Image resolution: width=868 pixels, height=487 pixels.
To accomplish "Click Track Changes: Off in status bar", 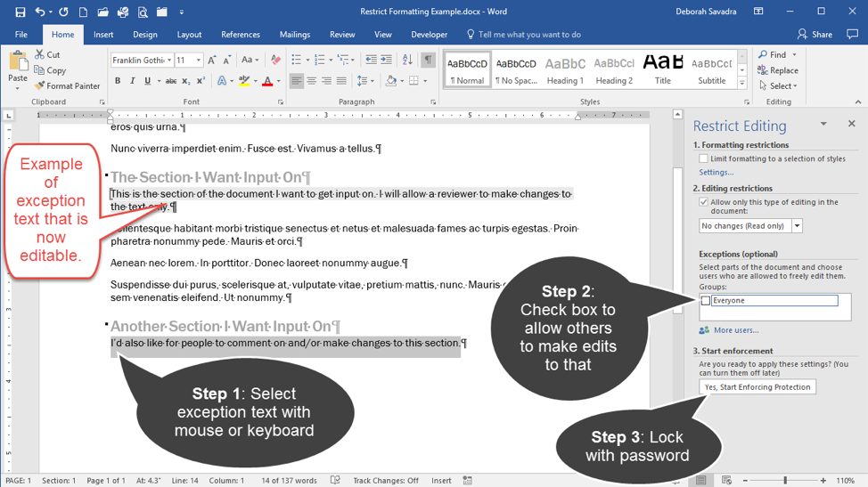I will tap(386, 481).
